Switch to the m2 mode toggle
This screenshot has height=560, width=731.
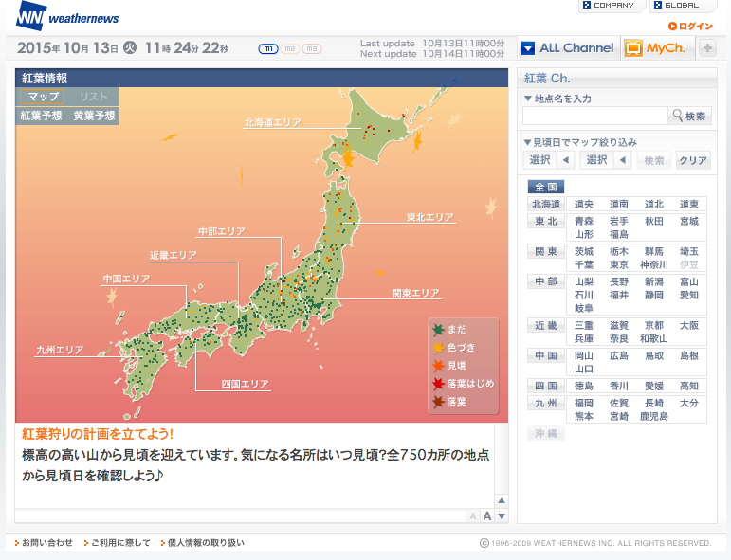pyautogui.click(x=290, y=48)
